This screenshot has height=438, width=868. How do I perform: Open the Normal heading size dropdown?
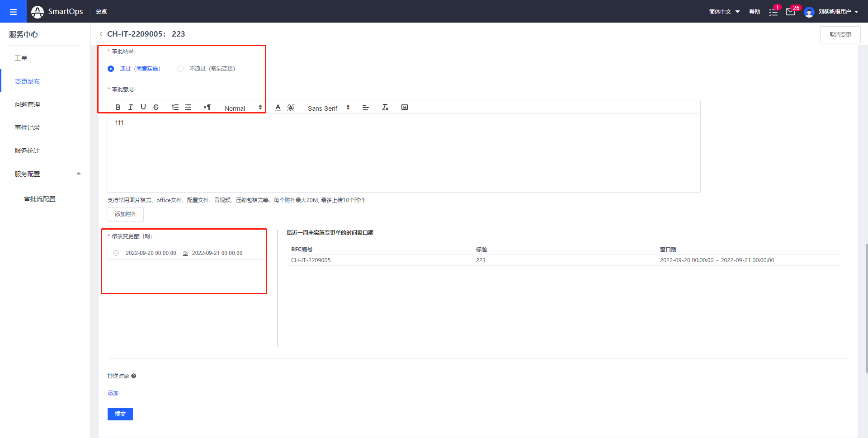[x=243, y=108]
